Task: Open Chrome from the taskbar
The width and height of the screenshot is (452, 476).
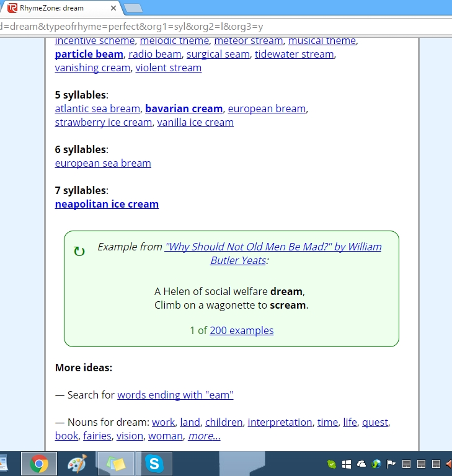Action: [39, 464]
